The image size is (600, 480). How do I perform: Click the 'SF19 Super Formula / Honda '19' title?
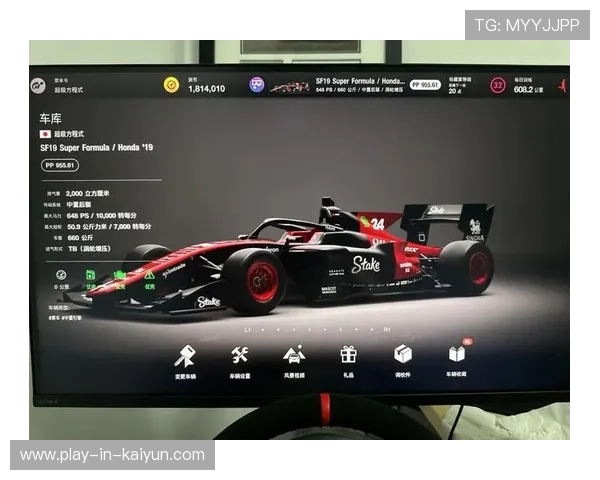(96, 148)
